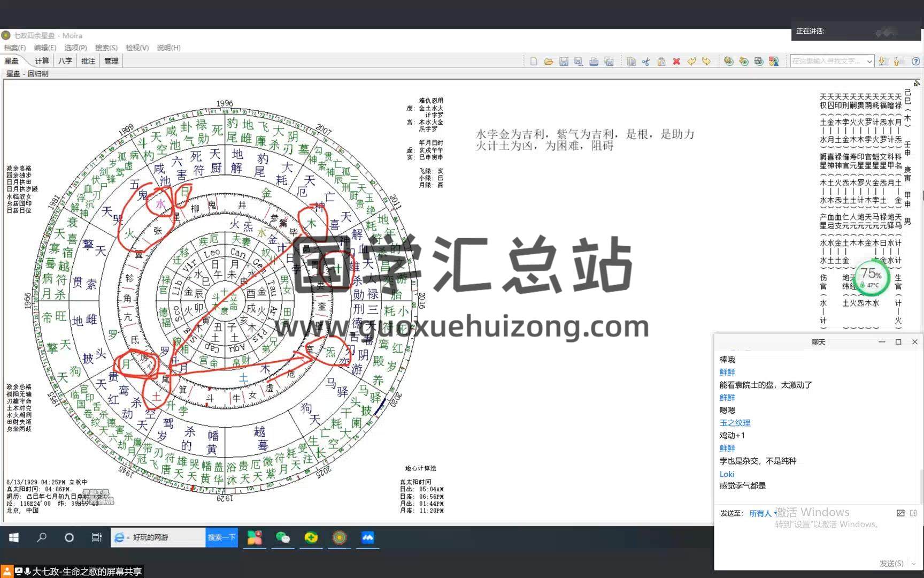
Task: Click the 75% circular performance widget
Action: pyautogui.click(x=872, y=278)
